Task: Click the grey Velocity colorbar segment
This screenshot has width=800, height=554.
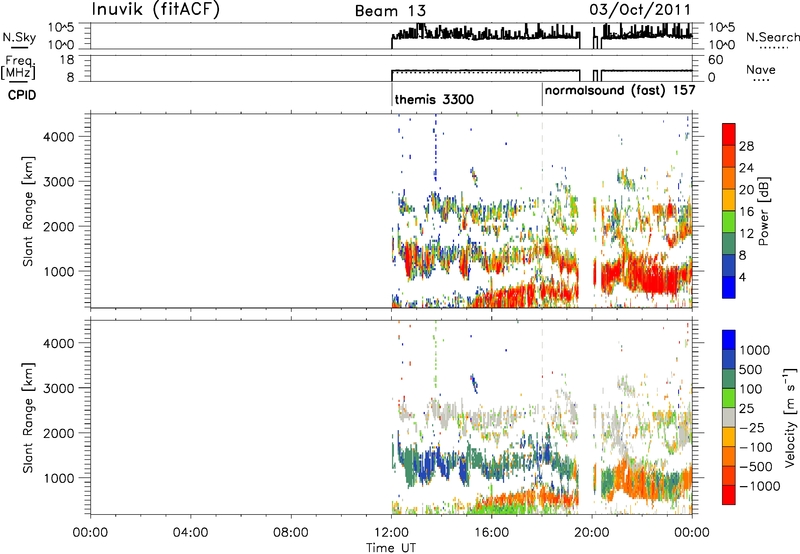Action: 729,418
